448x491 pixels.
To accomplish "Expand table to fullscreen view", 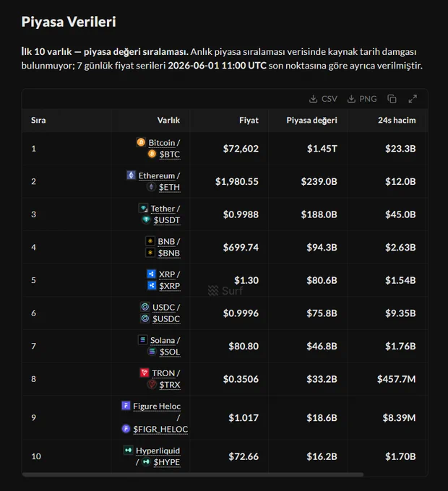I will click(413, 99).
